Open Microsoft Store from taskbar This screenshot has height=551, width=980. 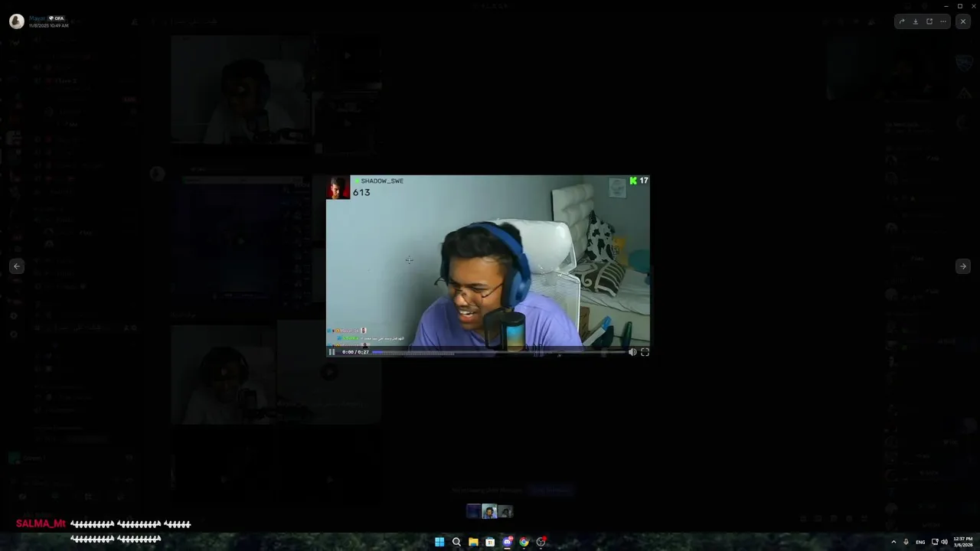490,542
